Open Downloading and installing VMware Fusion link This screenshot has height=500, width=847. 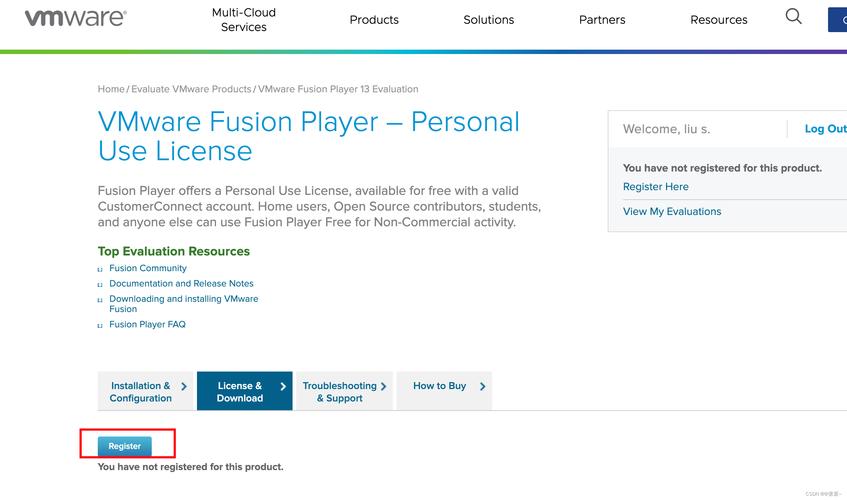(184, 303)
